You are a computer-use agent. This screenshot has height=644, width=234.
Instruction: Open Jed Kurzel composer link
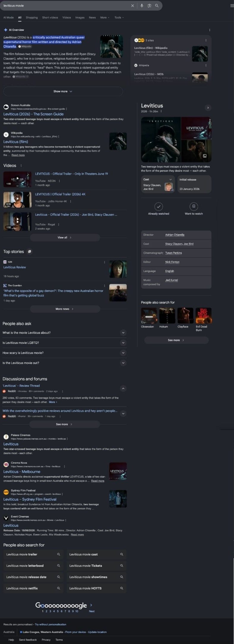coord(172,280)
